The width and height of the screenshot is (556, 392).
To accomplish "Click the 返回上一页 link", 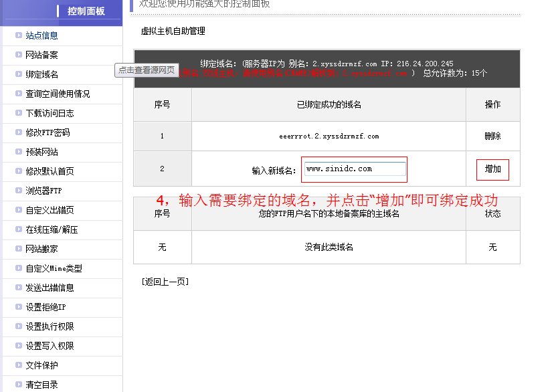I will (x=165, y=282).
